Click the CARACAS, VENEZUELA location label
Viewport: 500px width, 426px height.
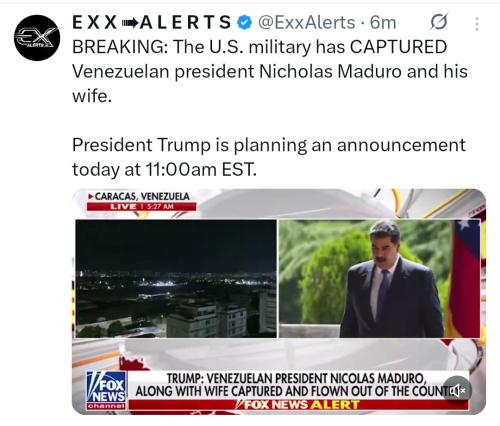(139, 196)
